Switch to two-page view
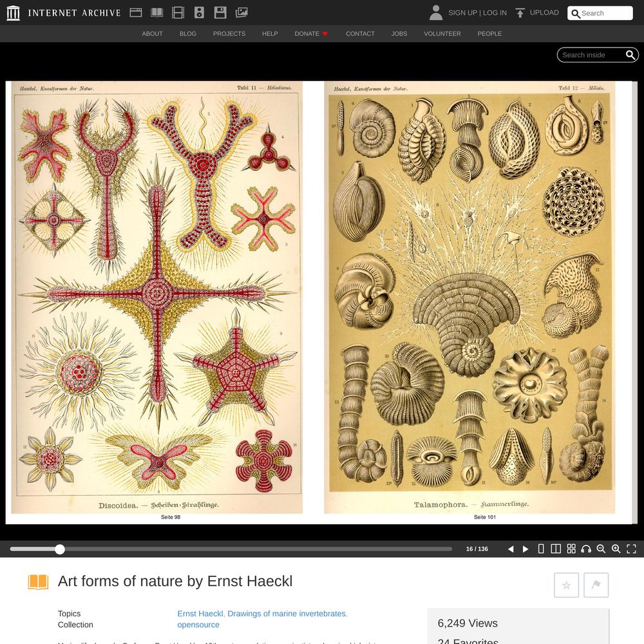The width and height of the screenshot is (644, 644). click(x=556, y=549)
